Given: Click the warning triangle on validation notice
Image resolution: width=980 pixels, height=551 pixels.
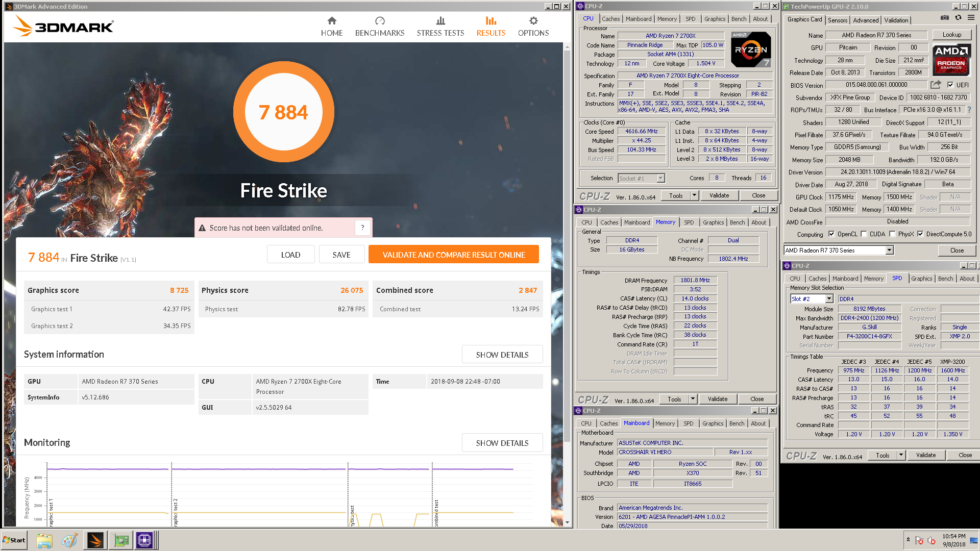Looking at the screenshot, I should pos(202,228).
